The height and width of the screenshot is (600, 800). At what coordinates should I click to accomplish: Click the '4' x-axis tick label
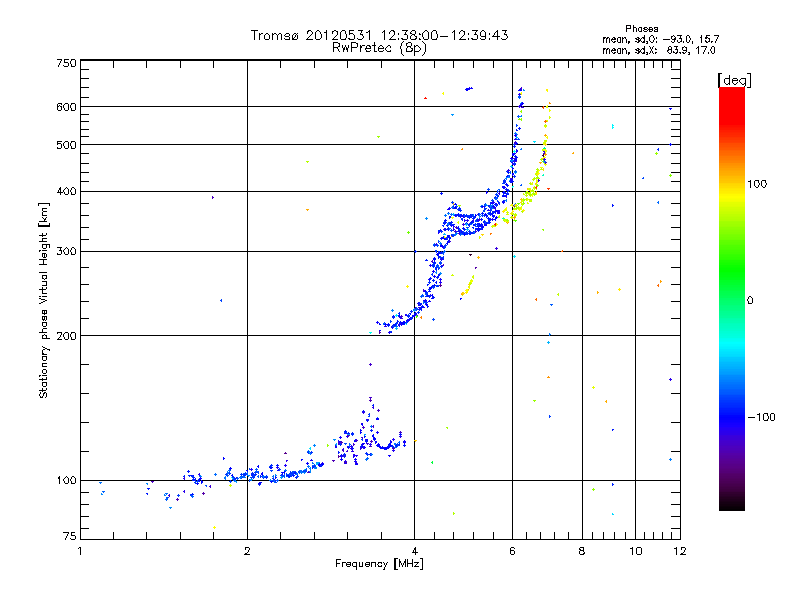click(414, 551)
